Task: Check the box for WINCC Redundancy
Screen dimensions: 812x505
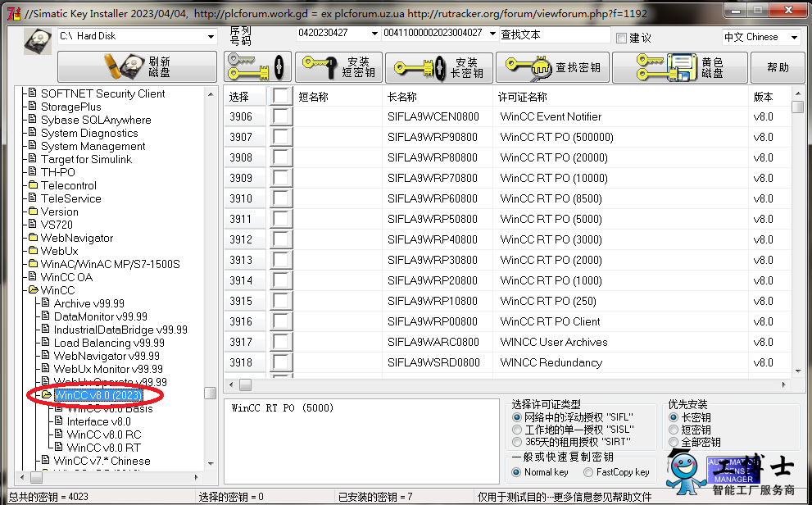Action: pos(280,362)
